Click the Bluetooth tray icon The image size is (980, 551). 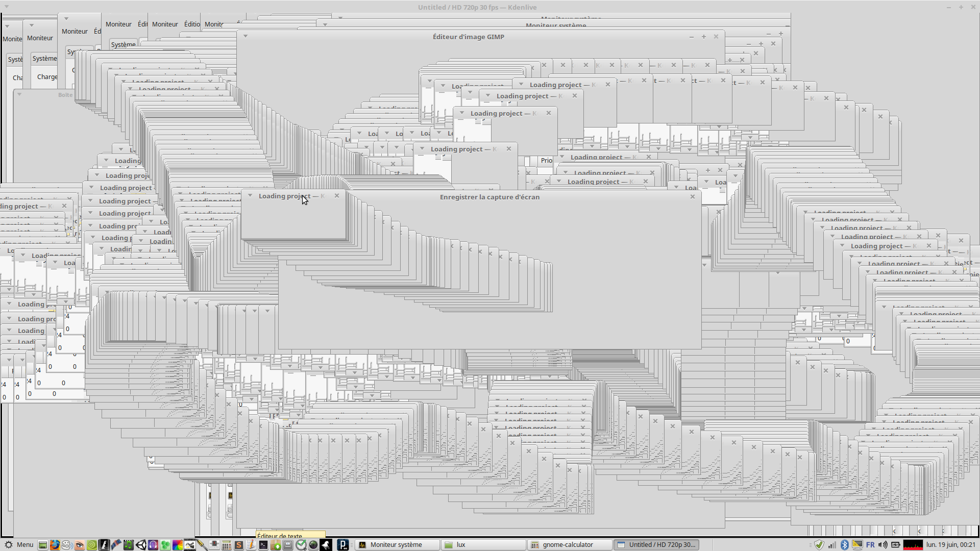click(x=844, y=545)
